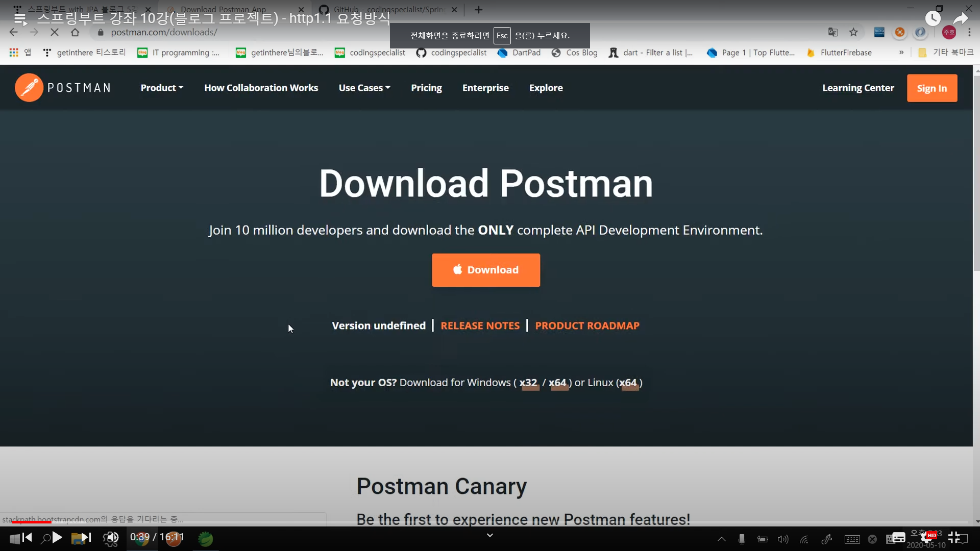Expand hidden bookmarks chevron

pyautogui.click(x=901, y=53)
